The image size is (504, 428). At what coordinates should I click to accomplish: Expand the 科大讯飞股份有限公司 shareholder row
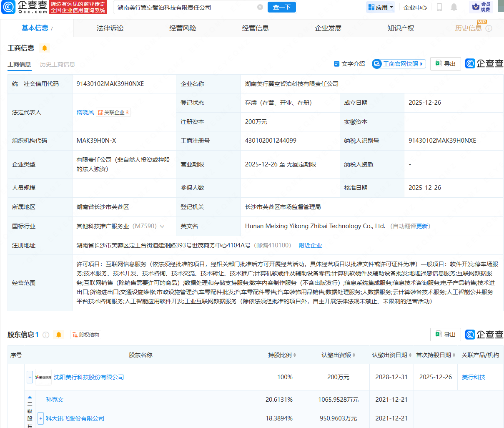[40, 418]
